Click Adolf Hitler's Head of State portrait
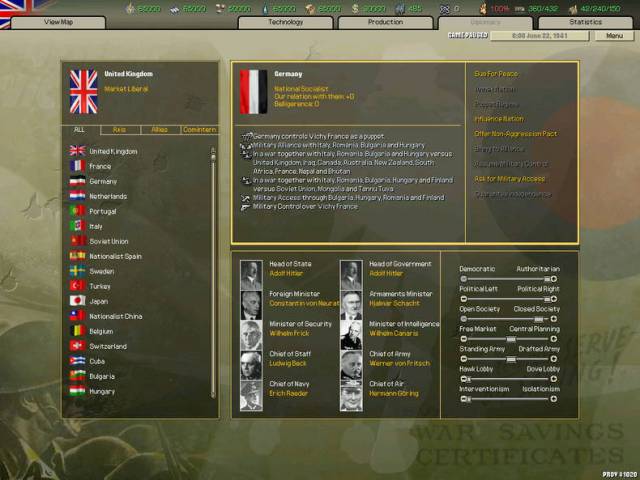The image size is (640, 480). 251,275
